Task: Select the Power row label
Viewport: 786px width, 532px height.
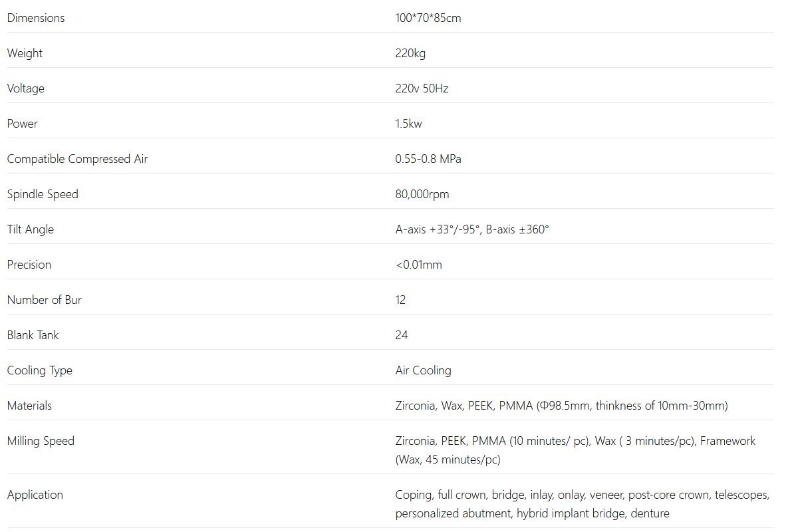Action: [x=23, y=124]
